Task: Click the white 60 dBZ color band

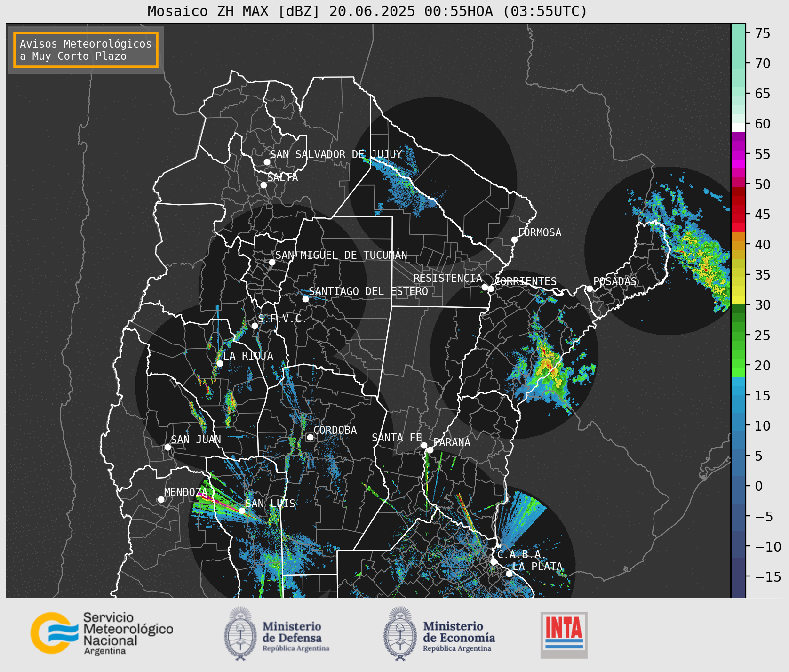Action: [x=738, y=128]
